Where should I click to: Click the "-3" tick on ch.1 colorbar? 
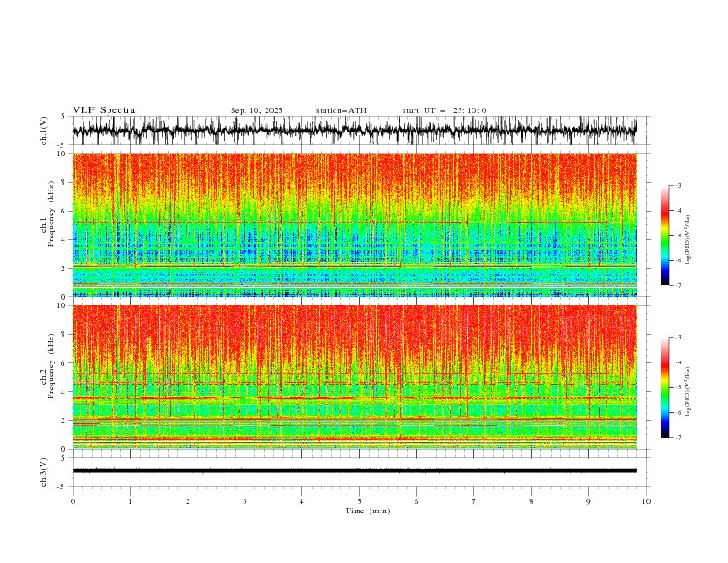(x=677, y=185)
